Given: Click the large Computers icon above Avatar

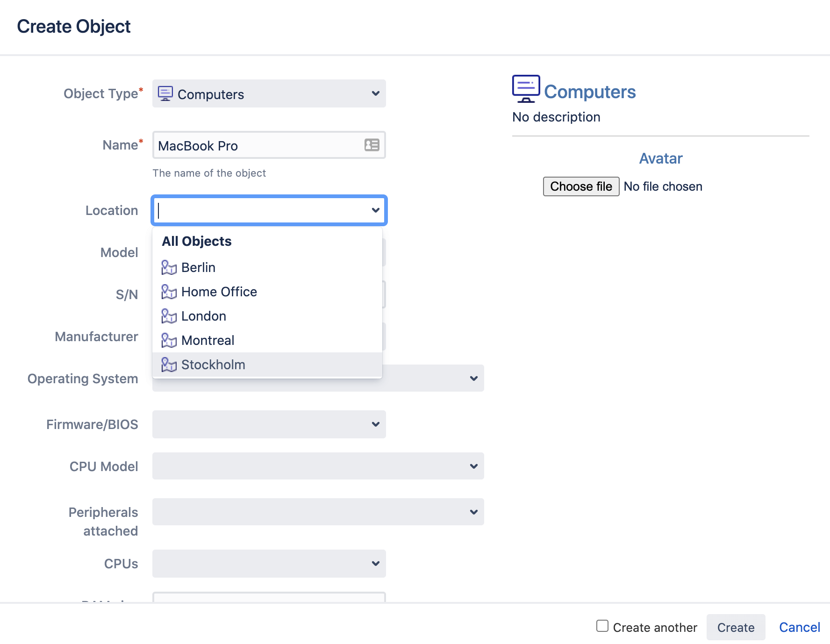Looking at the screenshot, I should (525, 88).
